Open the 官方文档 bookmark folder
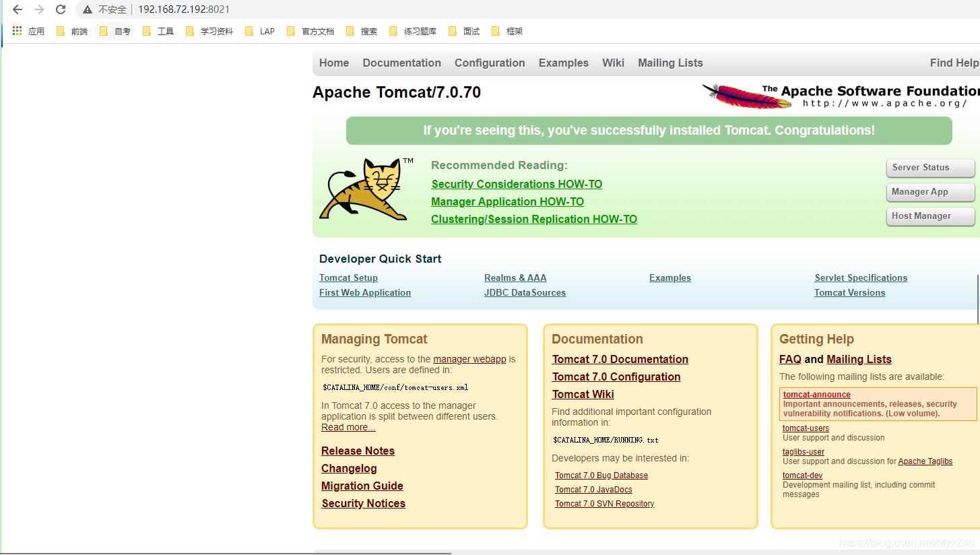The height and width of the screenshot is (555, 980). coord(311,31)
